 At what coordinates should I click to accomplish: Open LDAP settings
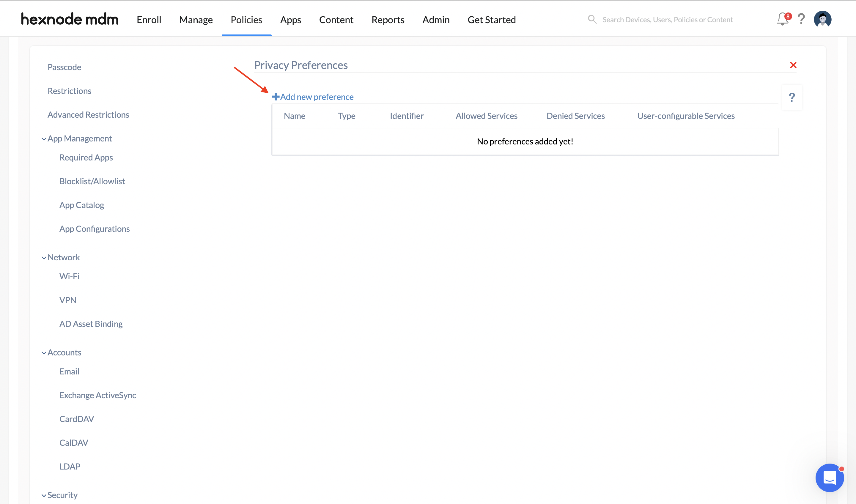[70, 466]
